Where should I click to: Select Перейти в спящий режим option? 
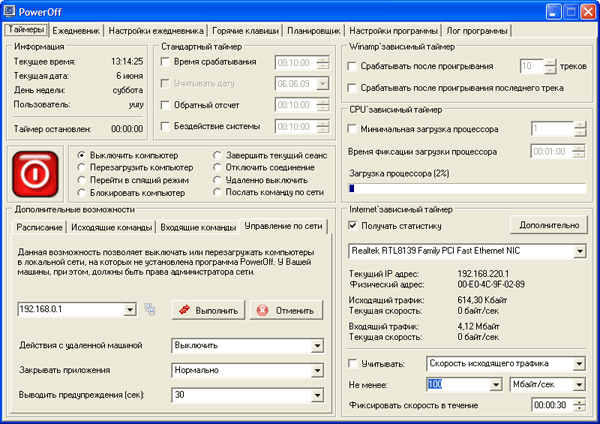(x=81, y=180)
